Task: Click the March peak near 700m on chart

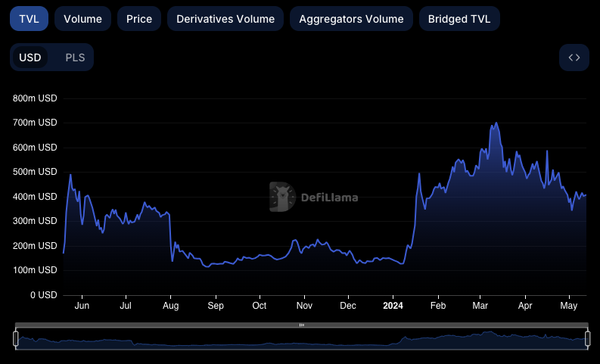Action: [496, 123]
